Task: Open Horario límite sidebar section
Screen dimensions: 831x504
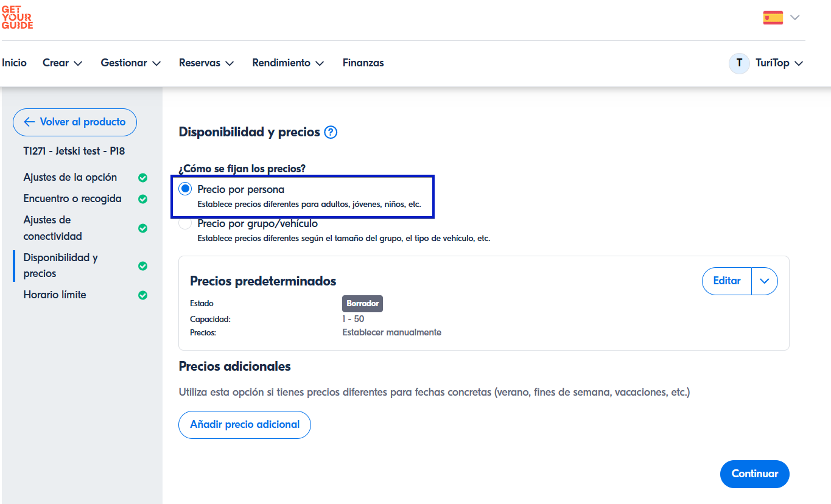Action: [x=55, y=295]
